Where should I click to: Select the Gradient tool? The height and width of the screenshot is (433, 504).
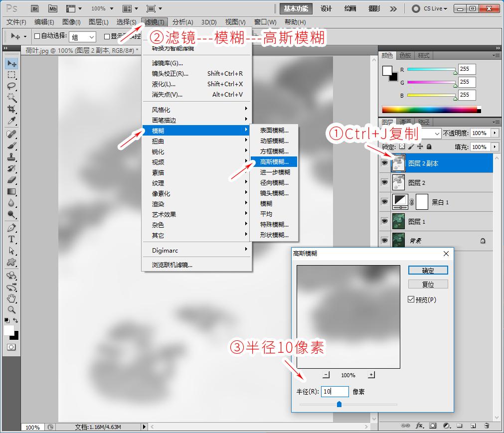tap(11, 191)
